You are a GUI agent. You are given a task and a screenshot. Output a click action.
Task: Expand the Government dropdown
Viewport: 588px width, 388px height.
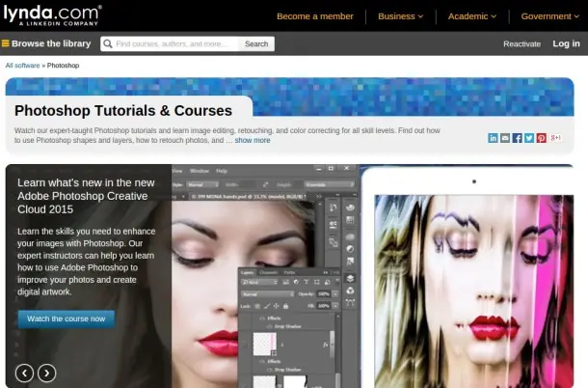tap(549, 16)
